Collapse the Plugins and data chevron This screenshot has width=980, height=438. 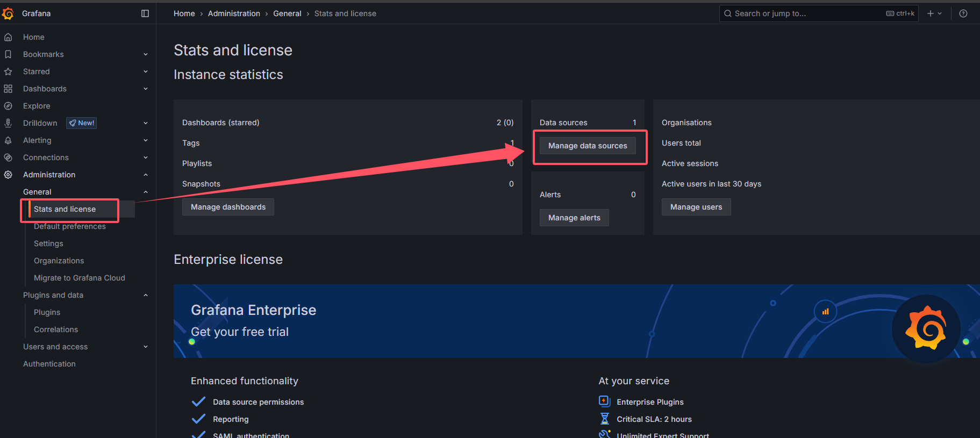146,295
